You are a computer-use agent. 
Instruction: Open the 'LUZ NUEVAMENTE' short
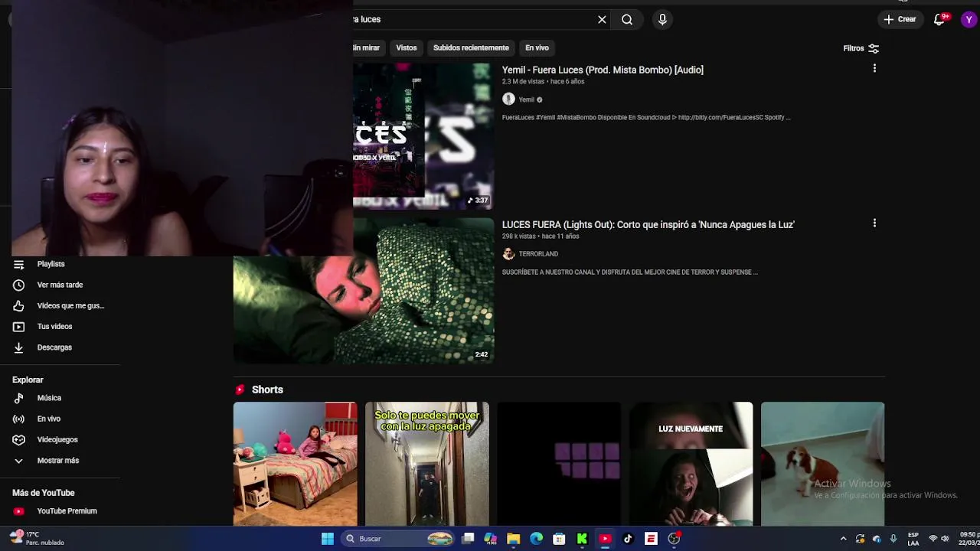(x=691, y=464)
